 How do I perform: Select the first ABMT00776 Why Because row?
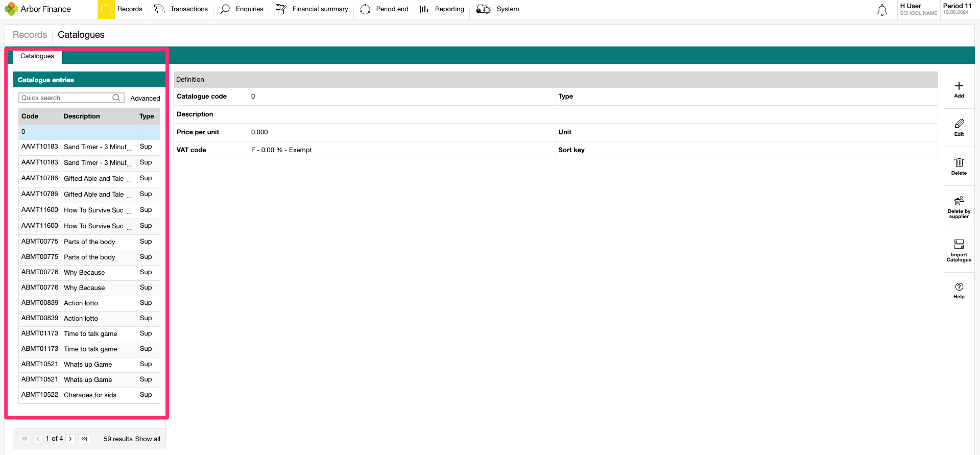click(89, 272)
